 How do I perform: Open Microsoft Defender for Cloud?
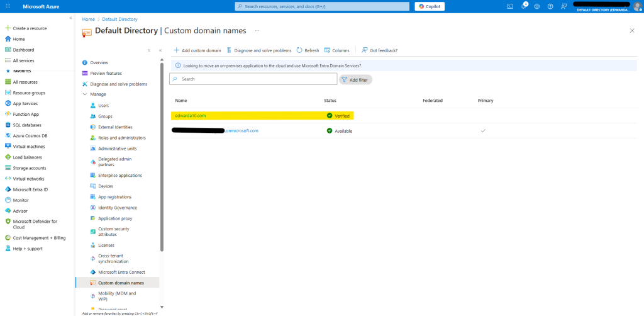coord(31,224)
